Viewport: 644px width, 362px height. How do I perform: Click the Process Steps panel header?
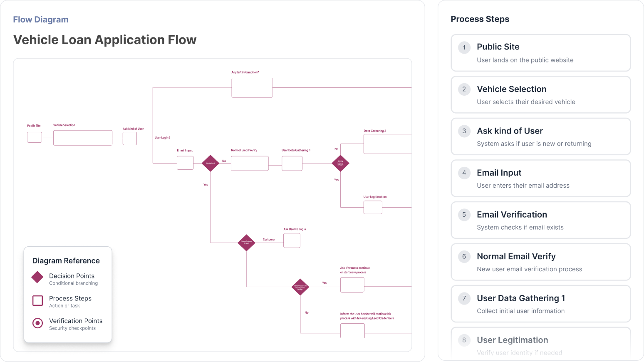(480, 19)
